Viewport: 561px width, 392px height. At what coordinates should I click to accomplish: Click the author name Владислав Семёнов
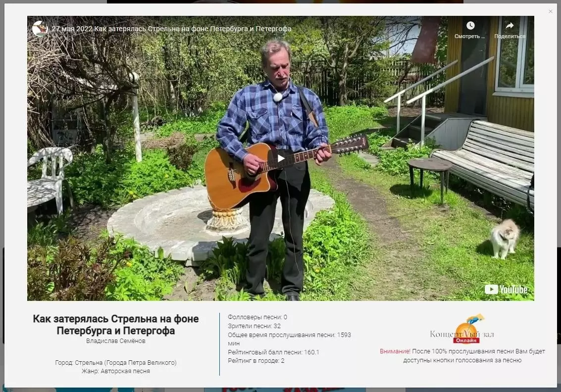pos(115,341)
